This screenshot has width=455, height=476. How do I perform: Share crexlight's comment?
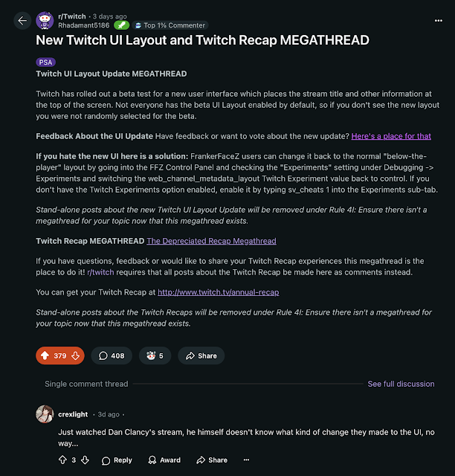(x=211, y=460)
